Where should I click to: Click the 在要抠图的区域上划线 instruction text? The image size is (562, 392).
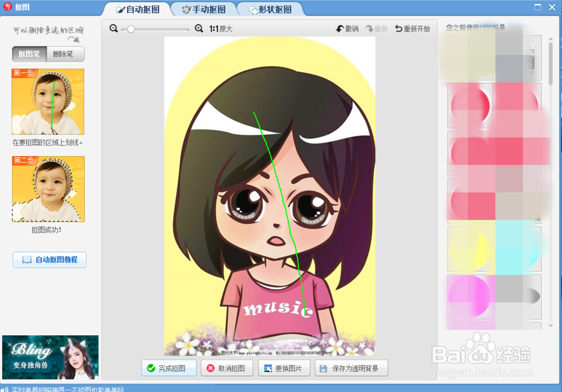coord(48,143)
